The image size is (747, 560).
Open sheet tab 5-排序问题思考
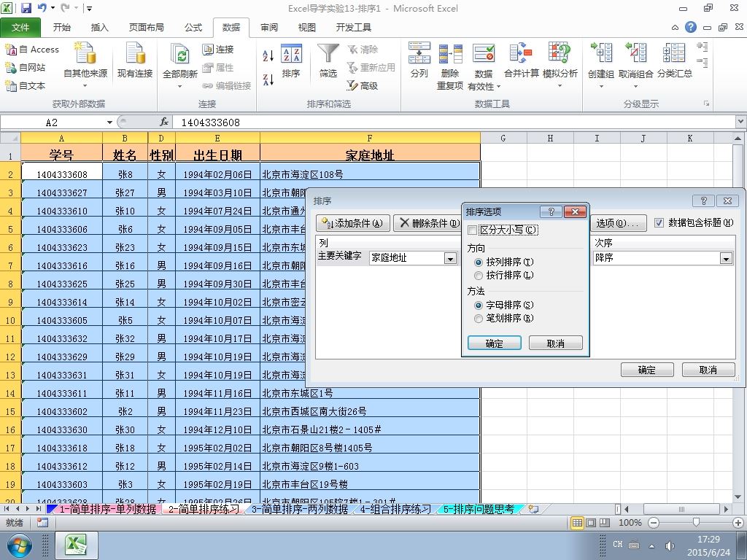point(479,509)
